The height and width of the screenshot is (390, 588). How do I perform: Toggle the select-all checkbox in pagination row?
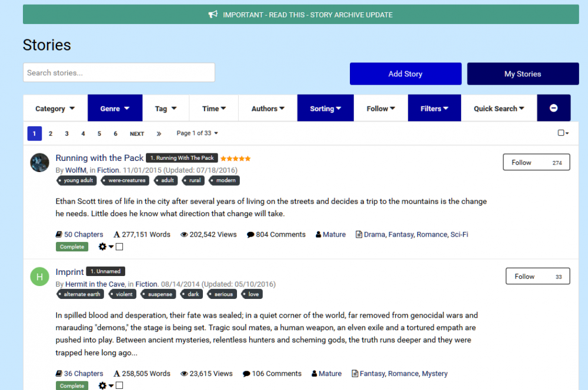tap(561, 133)
